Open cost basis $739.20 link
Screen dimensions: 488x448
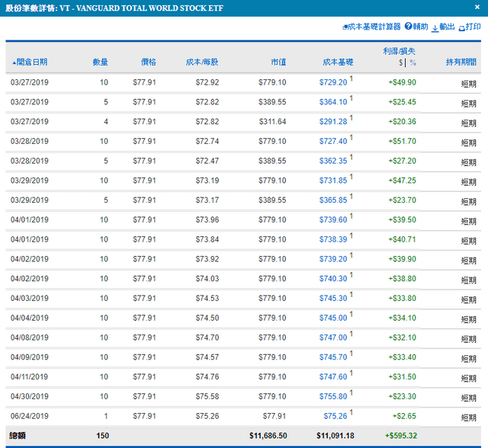click(333, 259)
